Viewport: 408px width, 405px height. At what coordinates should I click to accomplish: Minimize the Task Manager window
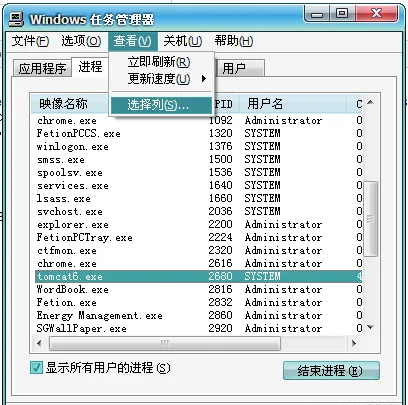coord(317,14)
